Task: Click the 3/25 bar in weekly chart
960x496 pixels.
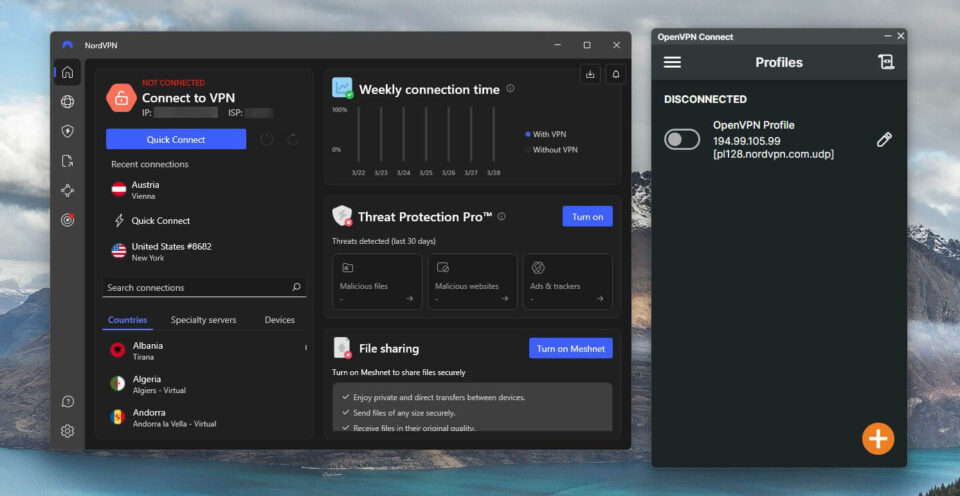Action: [426, 135]
